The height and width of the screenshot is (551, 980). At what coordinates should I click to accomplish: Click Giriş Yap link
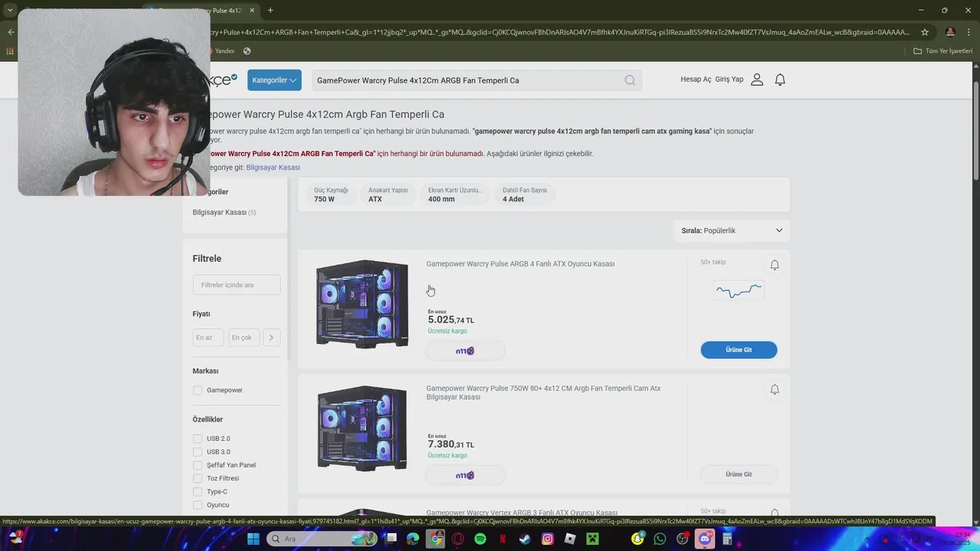click(729, 80)
